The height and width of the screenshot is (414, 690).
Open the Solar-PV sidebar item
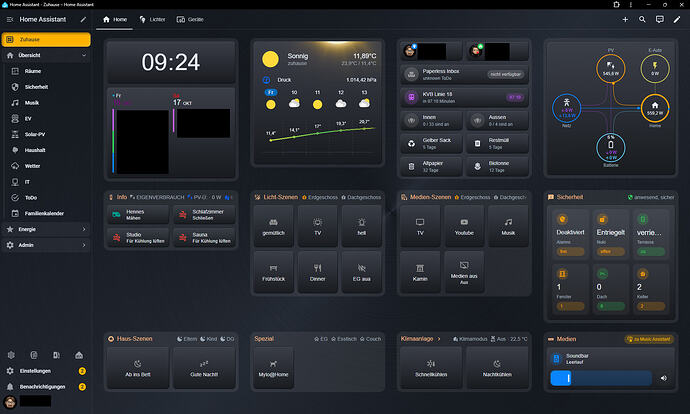pyautogui.click(x=46, y=135)
